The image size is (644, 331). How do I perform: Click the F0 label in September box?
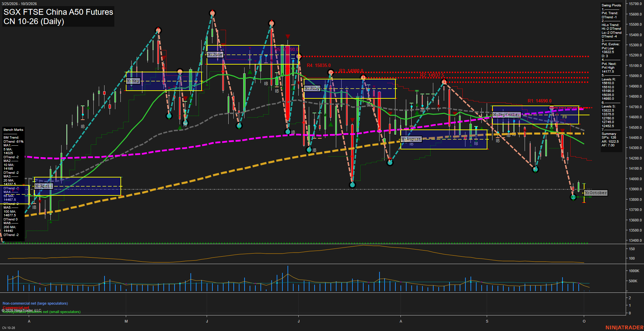point(565,117)
